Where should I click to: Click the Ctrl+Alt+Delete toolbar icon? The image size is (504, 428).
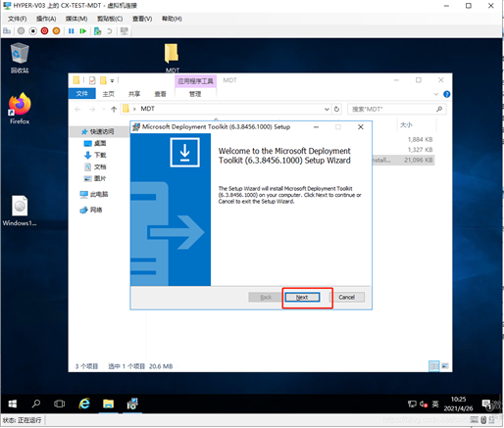(7, 31)
